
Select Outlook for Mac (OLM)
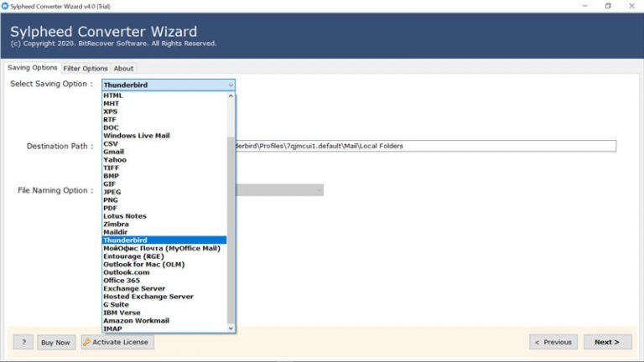pyautogui.click(x=164, y=265)
